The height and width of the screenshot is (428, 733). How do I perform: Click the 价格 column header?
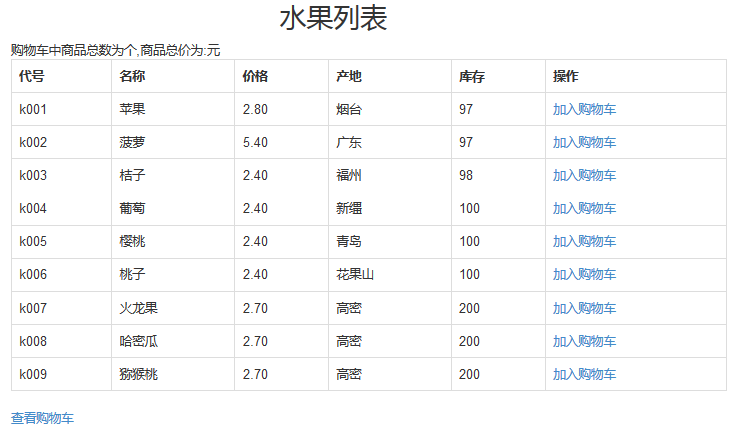click(x=255, y=76)
